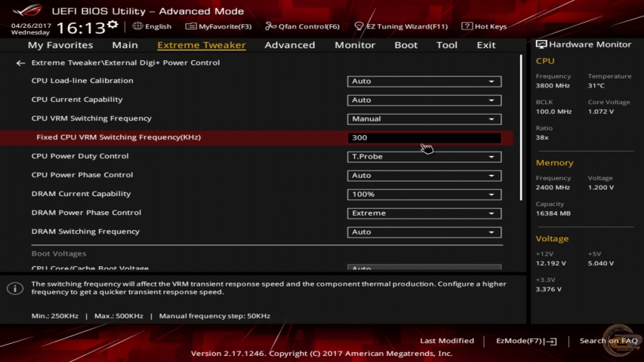Open the CPU Load-line Calibration dropdown
The image size is (644, 362).
[424, 81]
